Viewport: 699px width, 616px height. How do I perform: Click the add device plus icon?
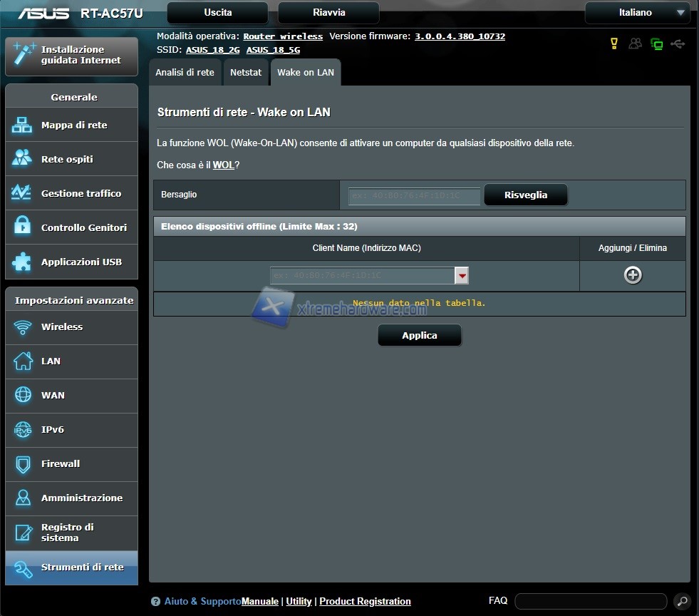click(632, 275)
